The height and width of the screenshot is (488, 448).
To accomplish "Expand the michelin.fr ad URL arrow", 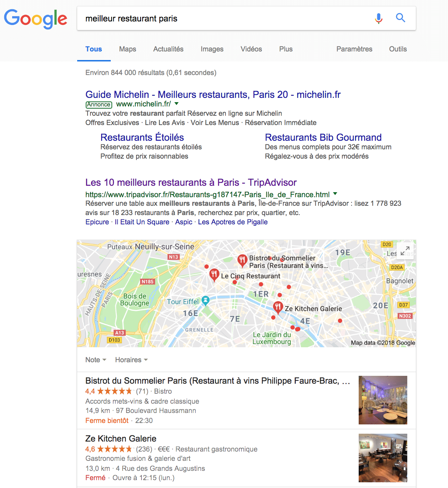I will point(176,104).
